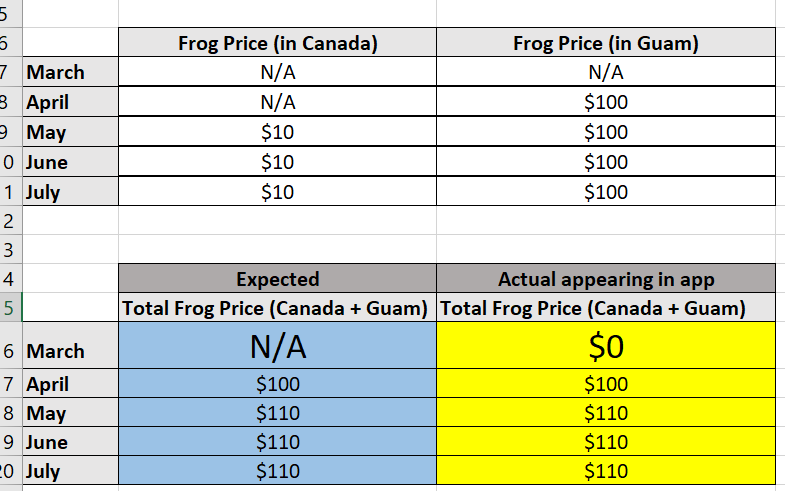Click the "Actual appearing in app" header cell
Viewport: 785px width, 491px height.
[x=606, y=279]
